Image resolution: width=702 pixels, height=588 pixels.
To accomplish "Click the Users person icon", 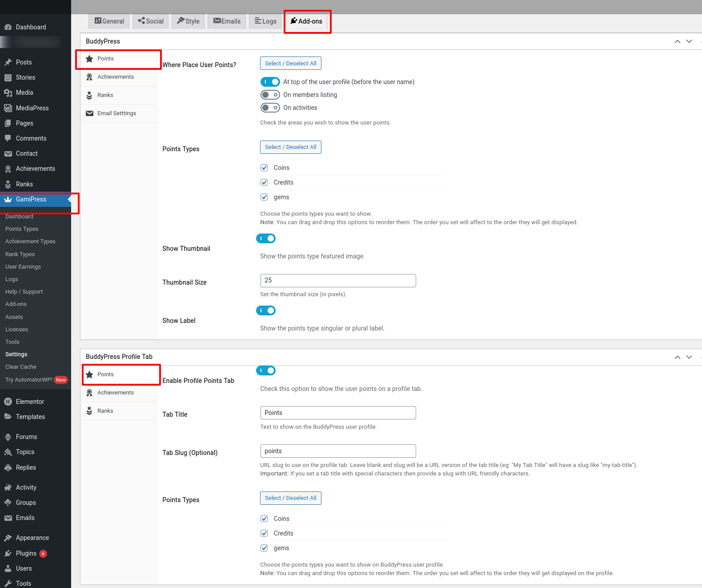I will 8,568.
